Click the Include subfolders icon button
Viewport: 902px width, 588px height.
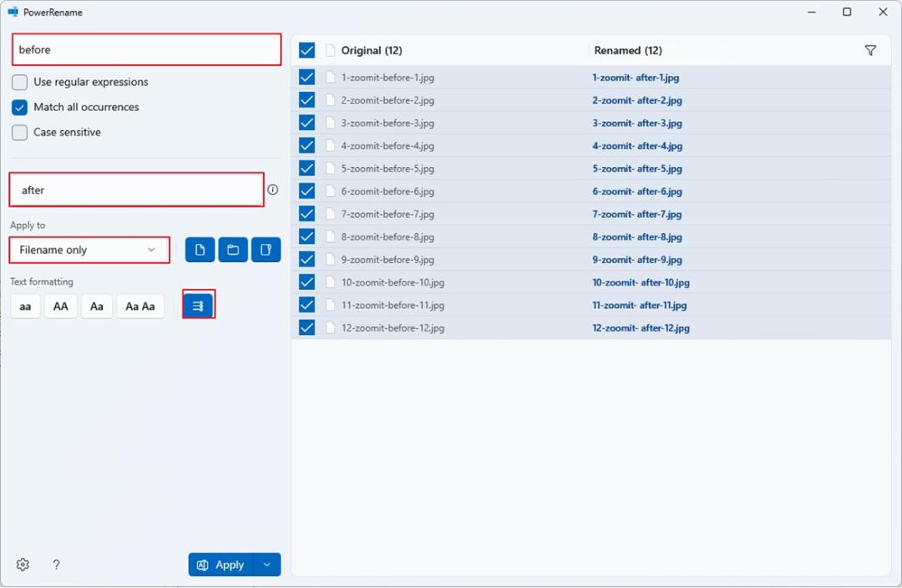click(266, 250)
